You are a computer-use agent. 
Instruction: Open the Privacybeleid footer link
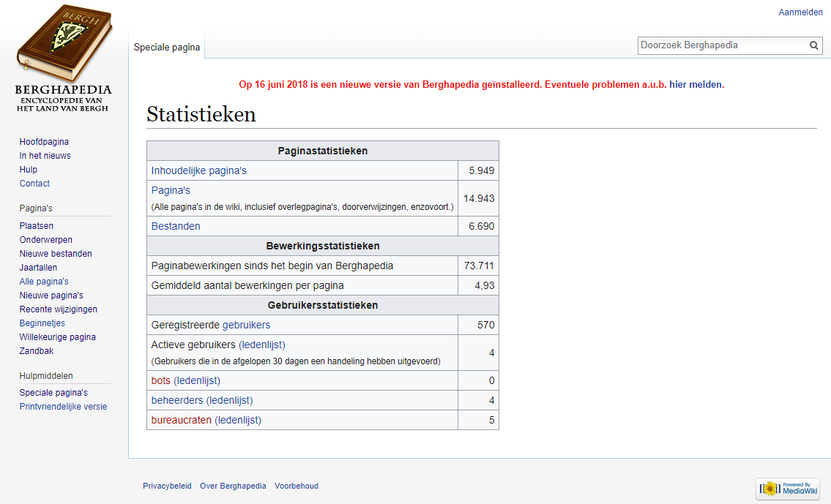tap(167, 486)
